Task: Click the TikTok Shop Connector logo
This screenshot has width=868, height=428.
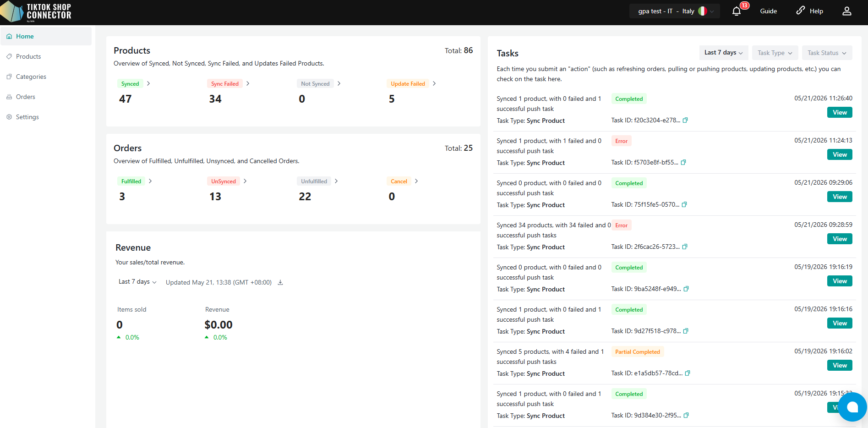Action: (36, 12)
